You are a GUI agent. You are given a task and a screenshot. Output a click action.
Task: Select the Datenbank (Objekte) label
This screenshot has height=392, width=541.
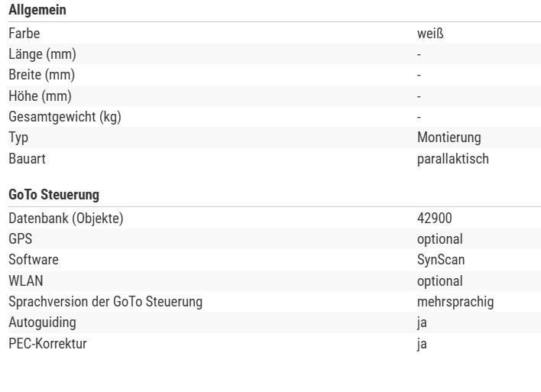pos(66,219)
